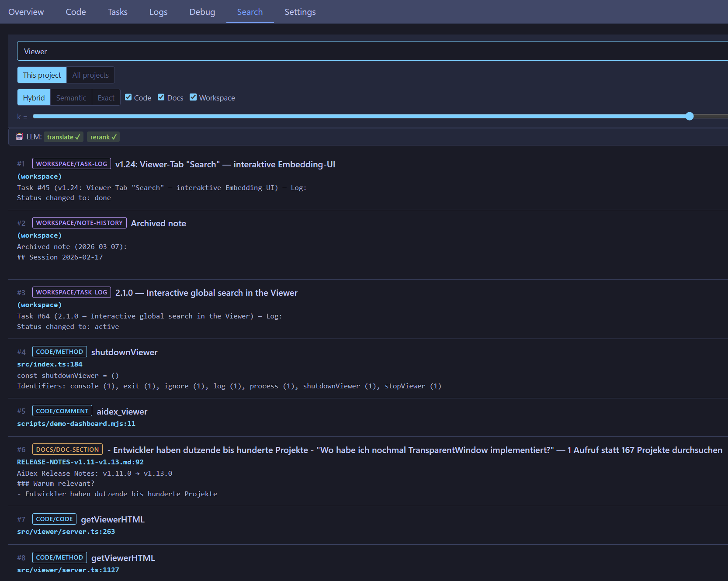Click src/viewer/server.ts:1127 path
Screen dimensions: 728x581
[x=68, y=570]
